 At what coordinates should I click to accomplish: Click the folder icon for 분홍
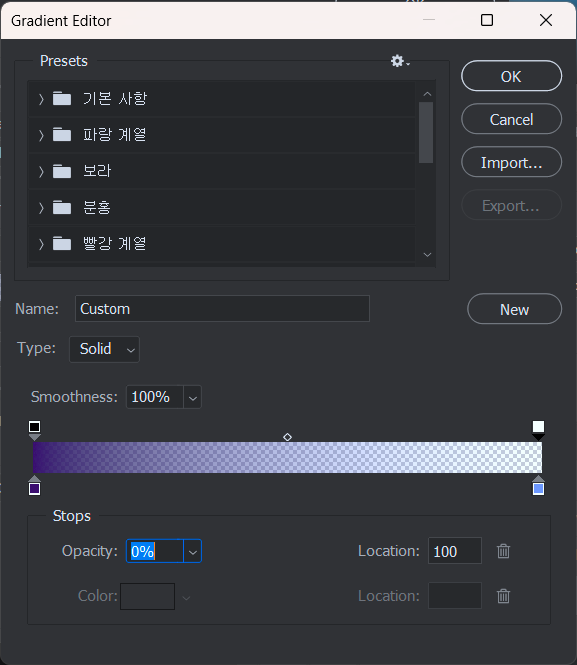click(x=62, y=207)
